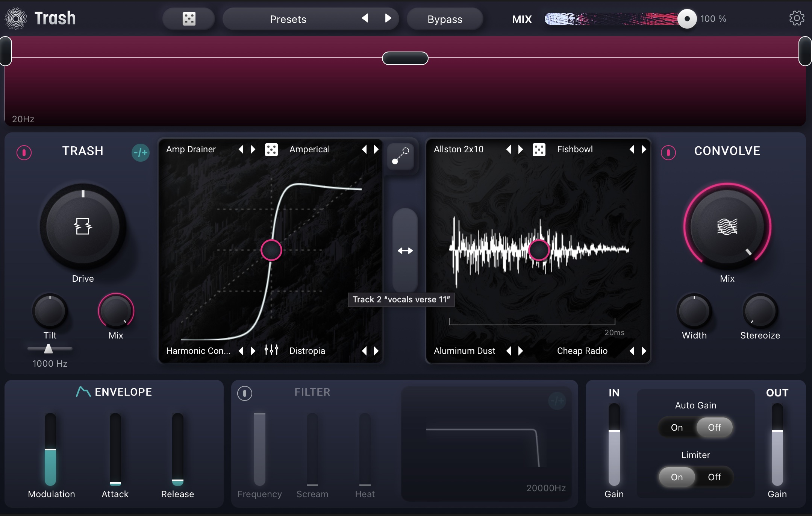Click the Convolve XY pad puck
This screenshot has width=812, height=516.
tap(539, 250)
